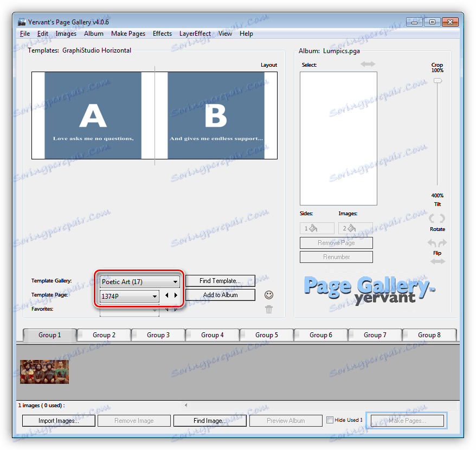Open the LayerEffect menu
The image size is (476, 450).
coord(195,34)
